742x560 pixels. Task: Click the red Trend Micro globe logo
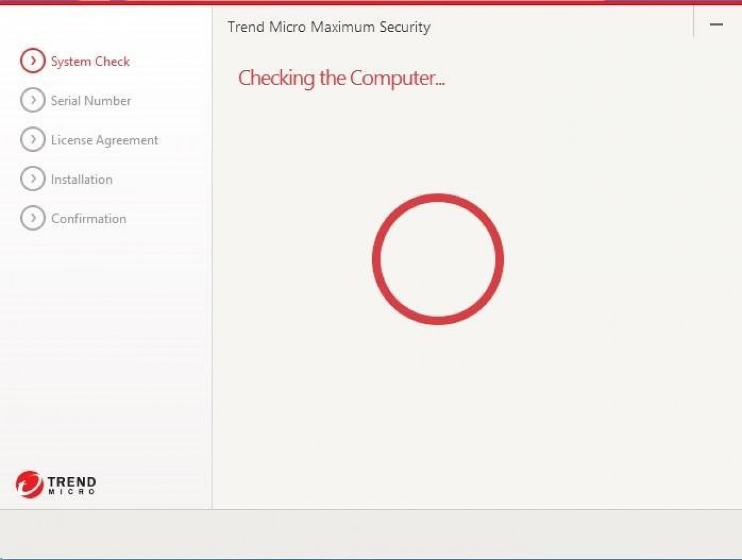coord(29,485)
